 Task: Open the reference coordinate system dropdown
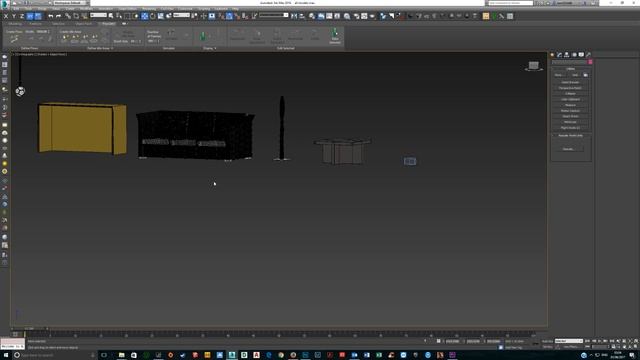point(182,15)
